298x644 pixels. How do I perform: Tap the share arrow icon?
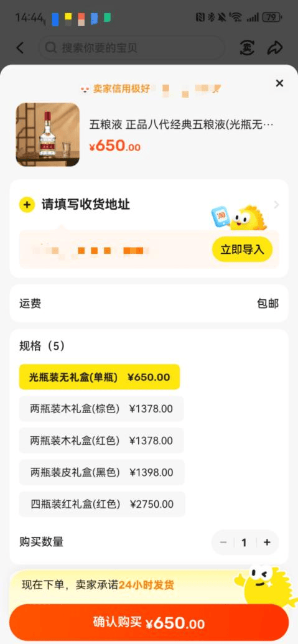pyautogui.click(x=274, y=48)
